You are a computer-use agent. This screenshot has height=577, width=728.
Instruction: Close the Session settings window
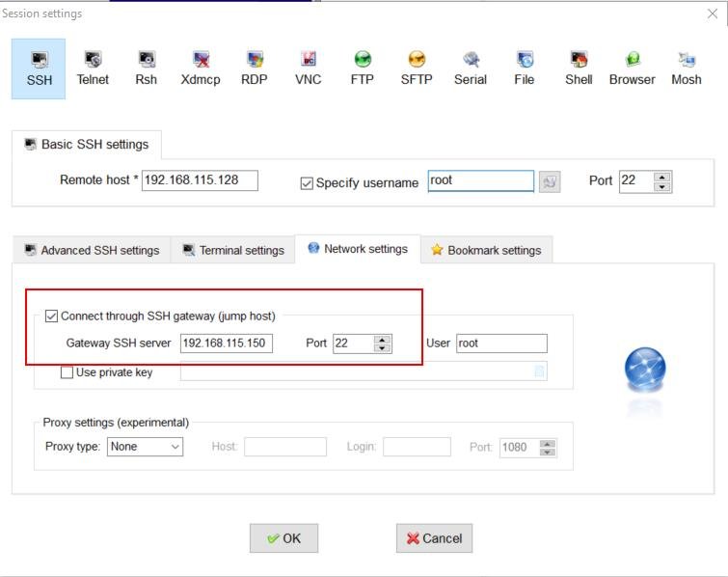pos(713,14)
